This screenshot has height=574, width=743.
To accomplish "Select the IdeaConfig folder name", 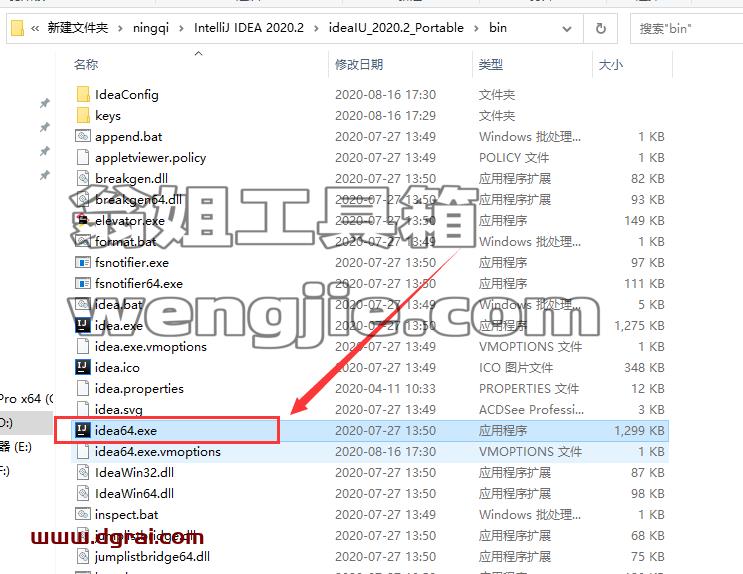I will point(127,94).
